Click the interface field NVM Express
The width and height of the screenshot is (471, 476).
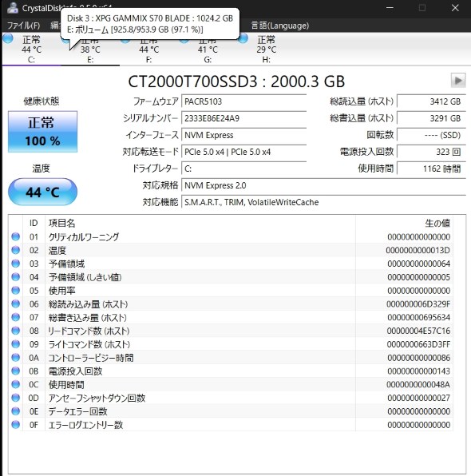click(243, 135)
